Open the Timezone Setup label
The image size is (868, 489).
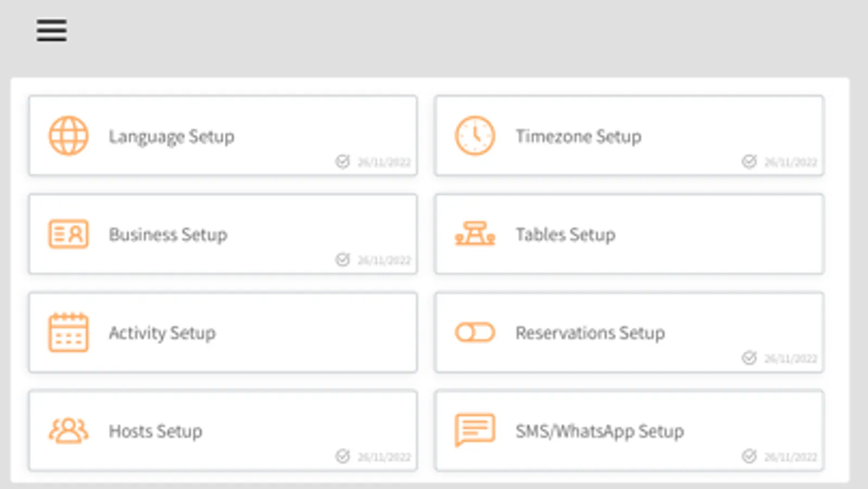coord(578,136)
